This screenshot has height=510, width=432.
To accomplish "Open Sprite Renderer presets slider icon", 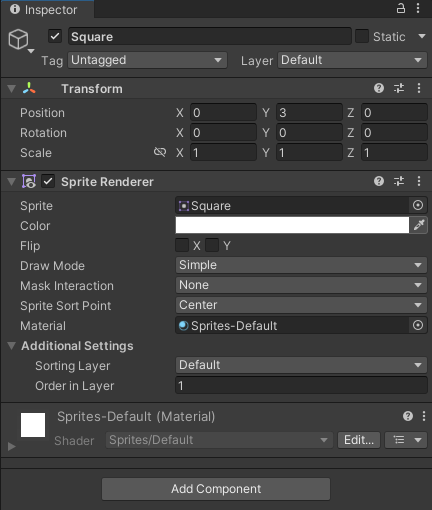I will (x=399, y=181).
